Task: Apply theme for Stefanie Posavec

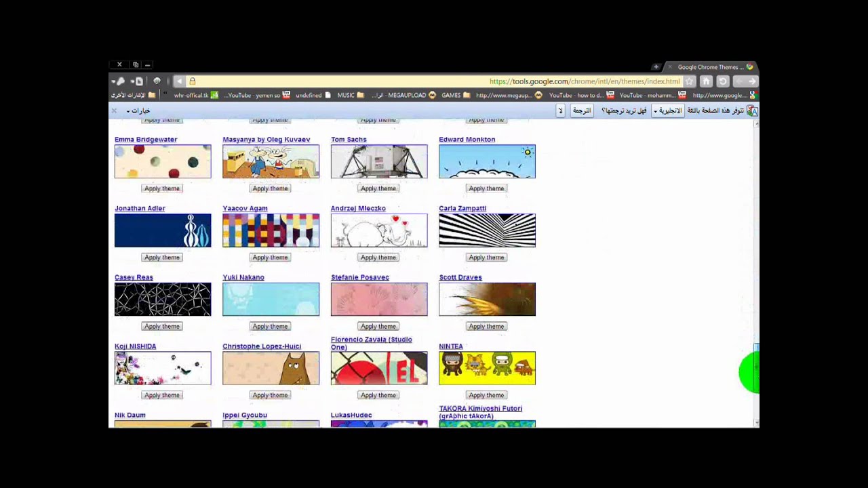Action: pyautogui.click(x=378, y=327)
